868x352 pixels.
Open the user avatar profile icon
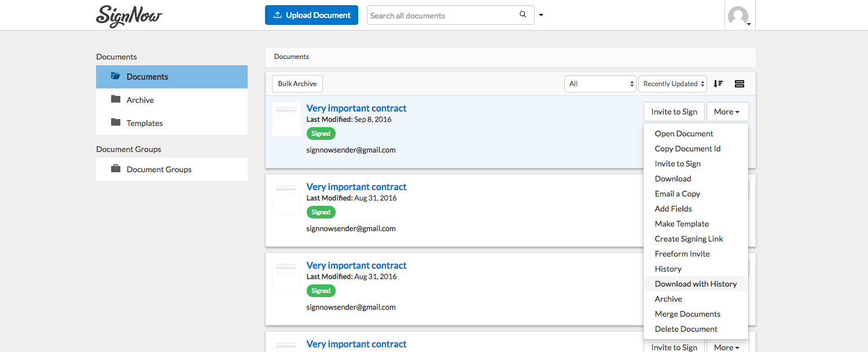pyautogui.click(x=740, y=17)
